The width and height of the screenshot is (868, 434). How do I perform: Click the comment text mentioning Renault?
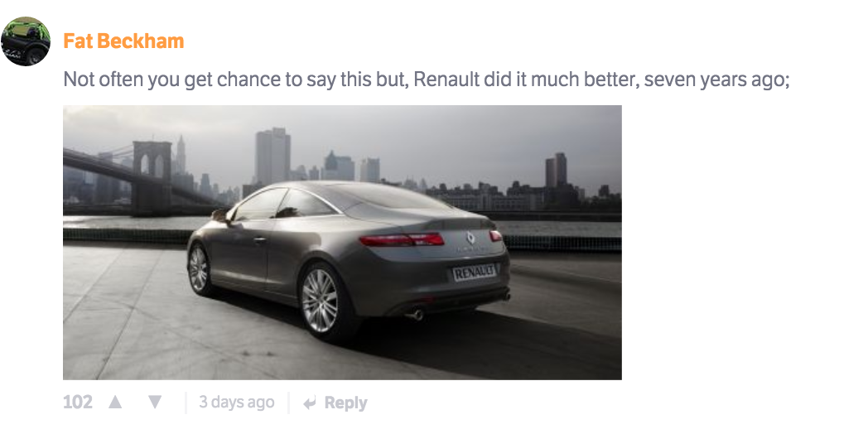(427, 80)
